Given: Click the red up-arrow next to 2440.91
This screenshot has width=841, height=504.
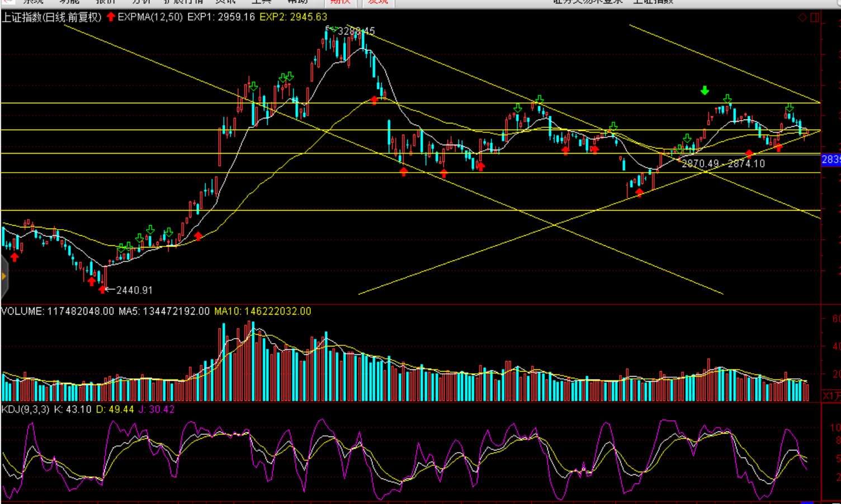Looking at the screenshot, I should point(102,289).
